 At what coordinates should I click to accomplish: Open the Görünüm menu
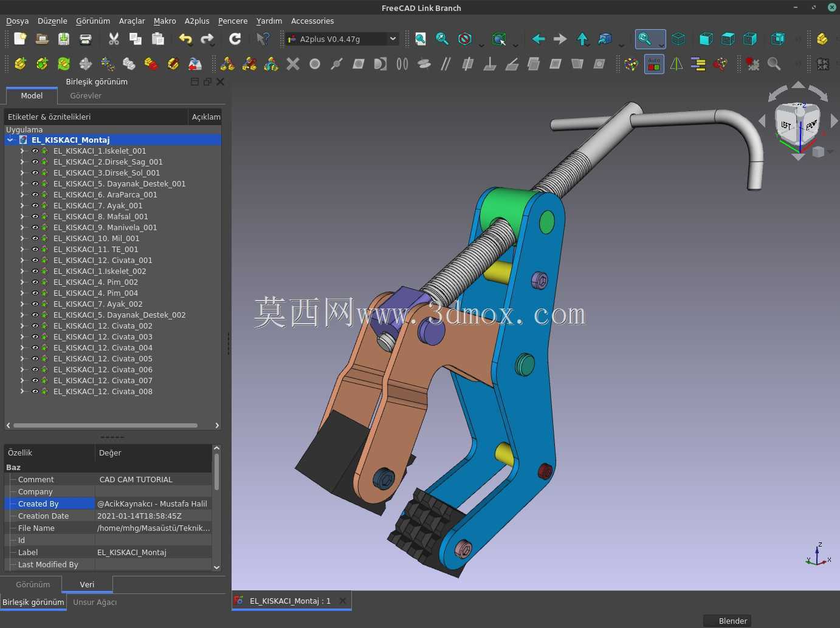click(x=93, y=21)
